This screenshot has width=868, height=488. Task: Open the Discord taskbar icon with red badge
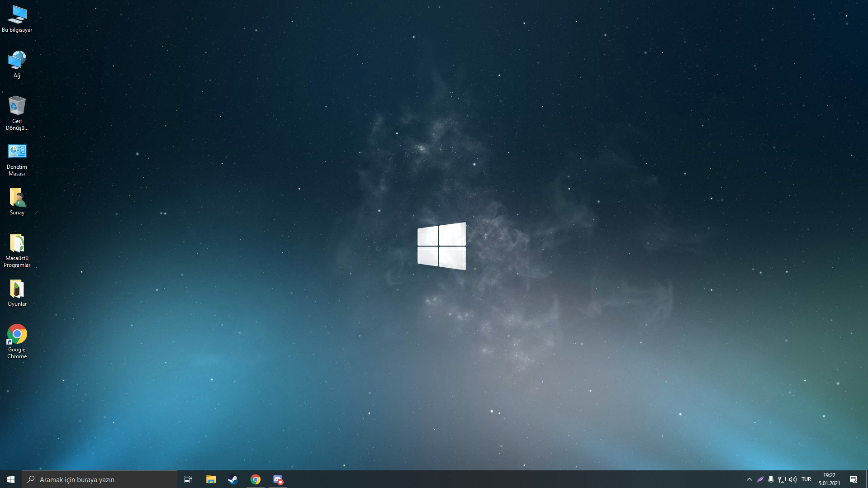pyautogui.click(x=278, y=479)
